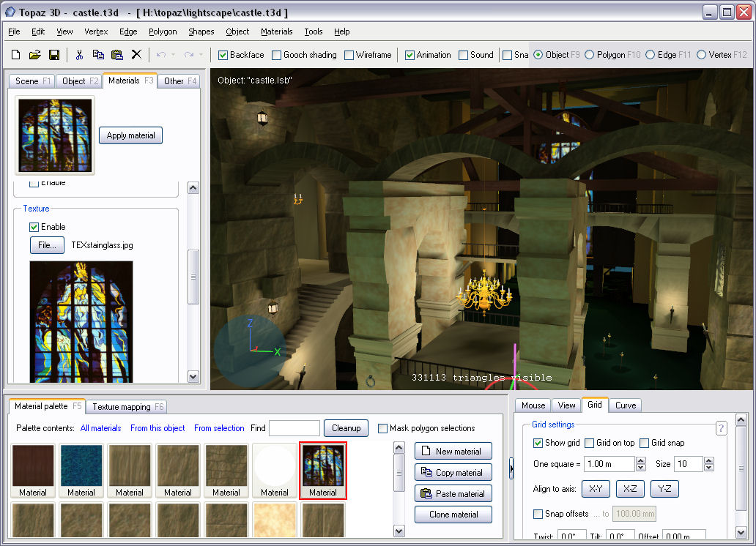Image resolution: width=756 pixels, height=546 pixels.
Task: Click the Cut scissors icon
Action: pos(79,55)
